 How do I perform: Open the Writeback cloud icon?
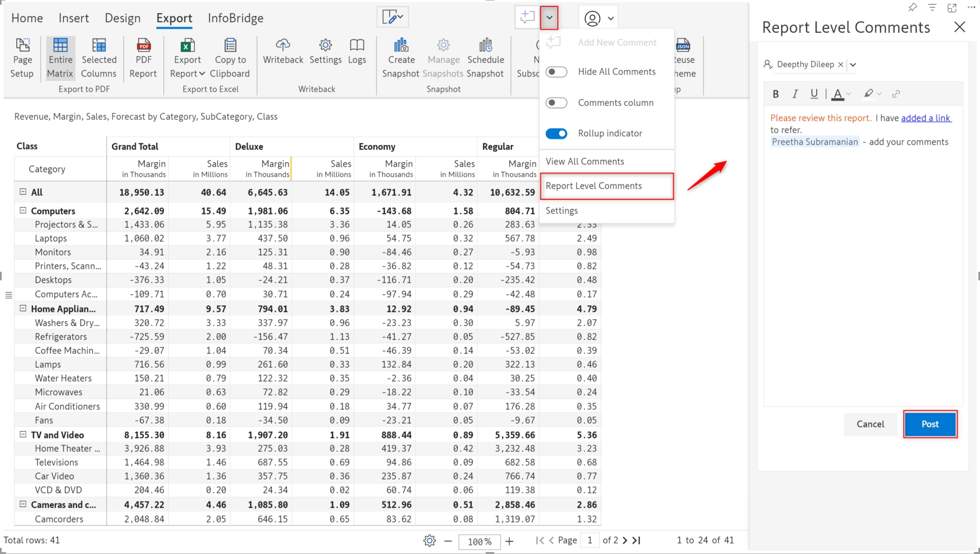click(283, 45)
